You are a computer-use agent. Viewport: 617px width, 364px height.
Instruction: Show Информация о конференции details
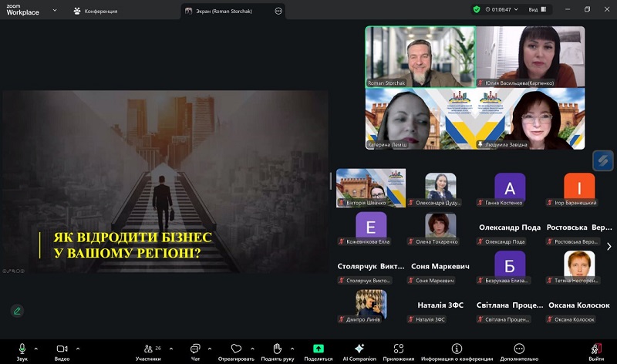pos(457,350)
